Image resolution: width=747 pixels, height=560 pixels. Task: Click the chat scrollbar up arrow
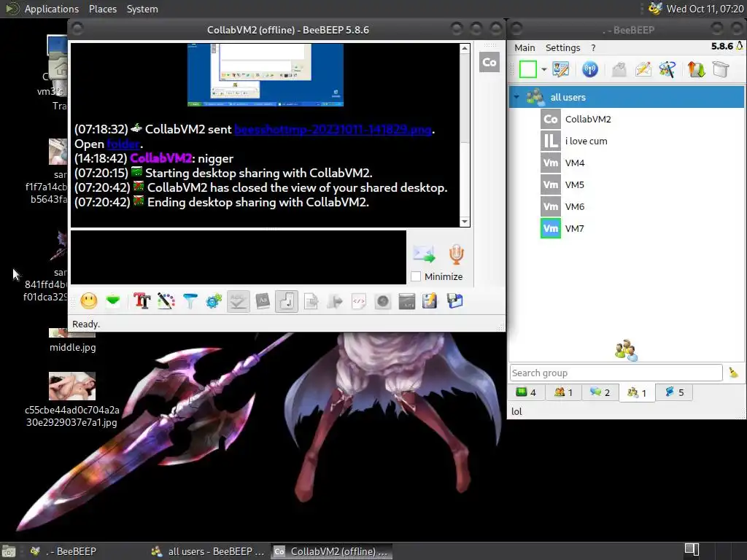click(465, 48)
